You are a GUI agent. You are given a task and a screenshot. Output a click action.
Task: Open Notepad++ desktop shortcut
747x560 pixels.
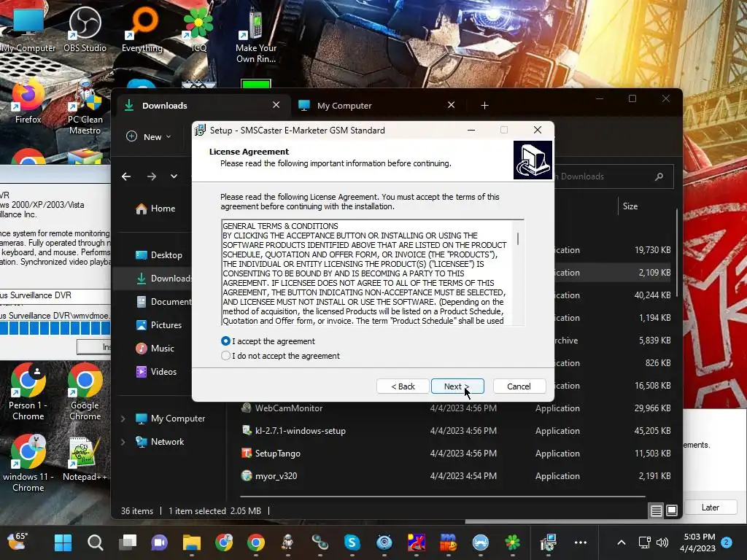(85, 459)
